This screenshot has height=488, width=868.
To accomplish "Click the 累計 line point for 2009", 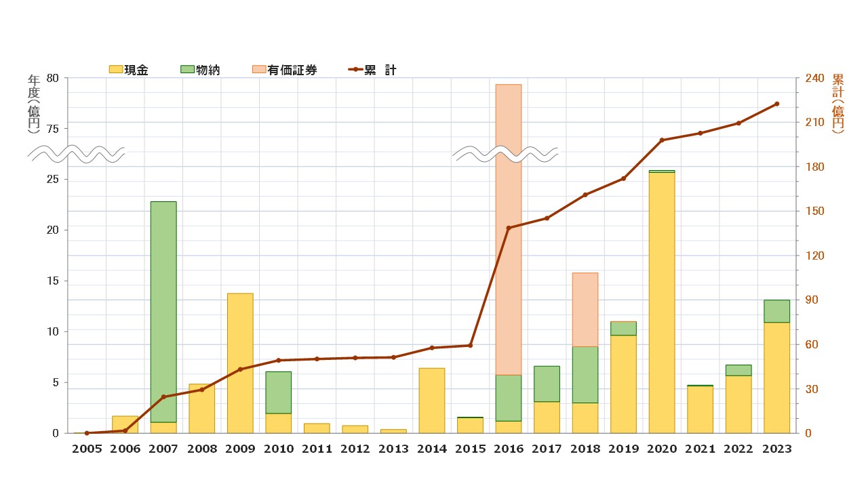I will pyautogui.click(x=240, y=369).
